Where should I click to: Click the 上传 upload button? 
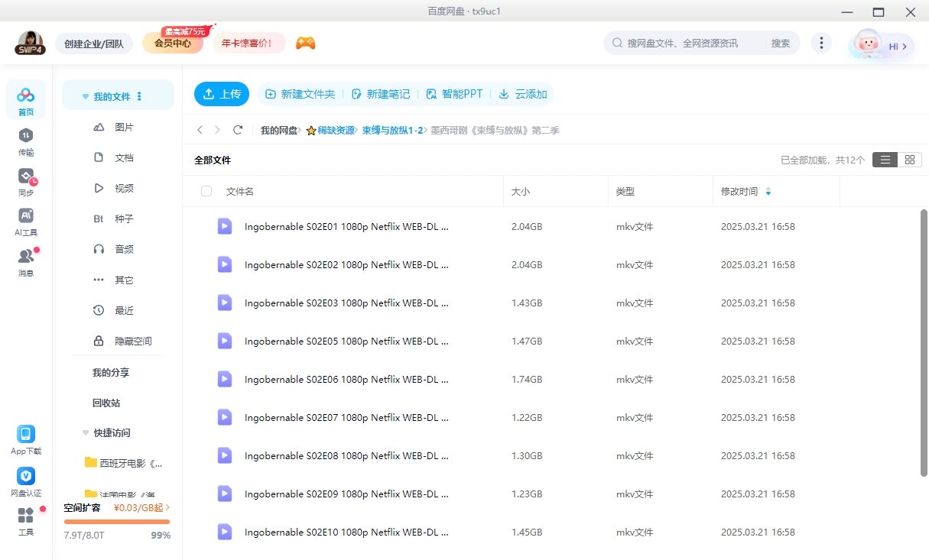[221, 93]
